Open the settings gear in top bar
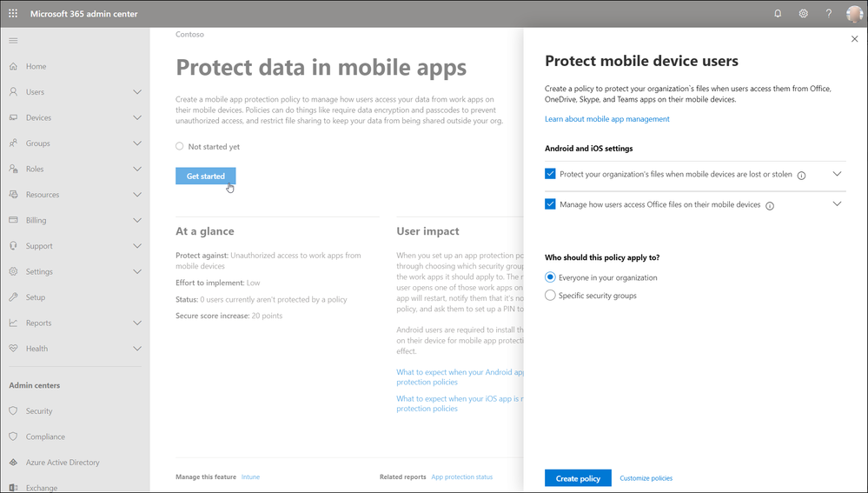 tap(803, 13)
